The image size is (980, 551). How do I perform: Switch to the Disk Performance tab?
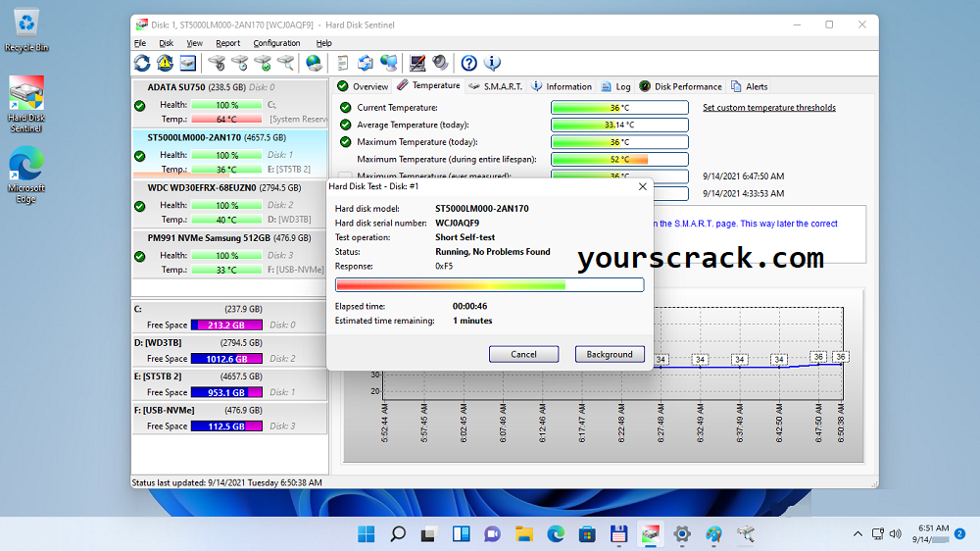680,86
